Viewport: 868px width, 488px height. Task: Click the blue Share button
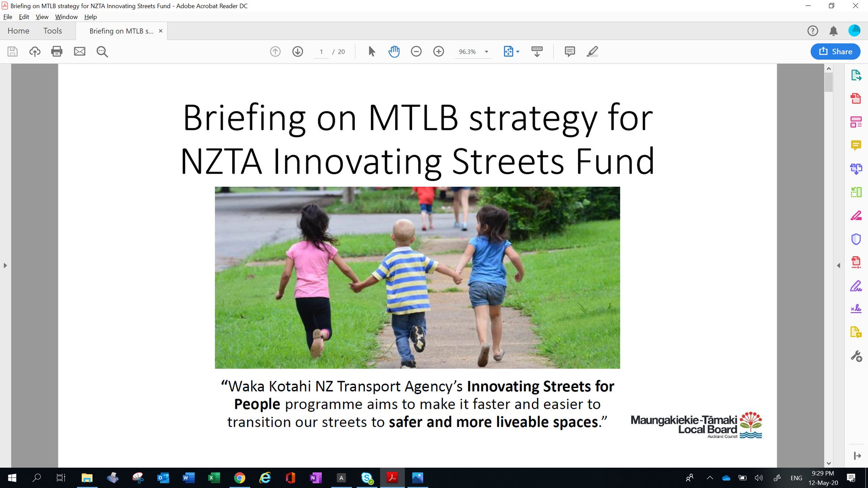coord(835,51)
